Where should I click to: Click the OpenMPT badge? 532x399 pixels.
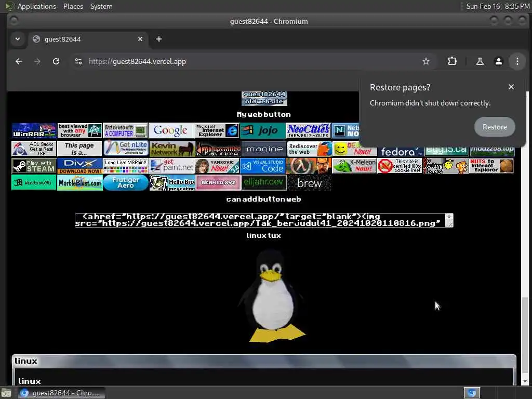(x=217, y=149)
